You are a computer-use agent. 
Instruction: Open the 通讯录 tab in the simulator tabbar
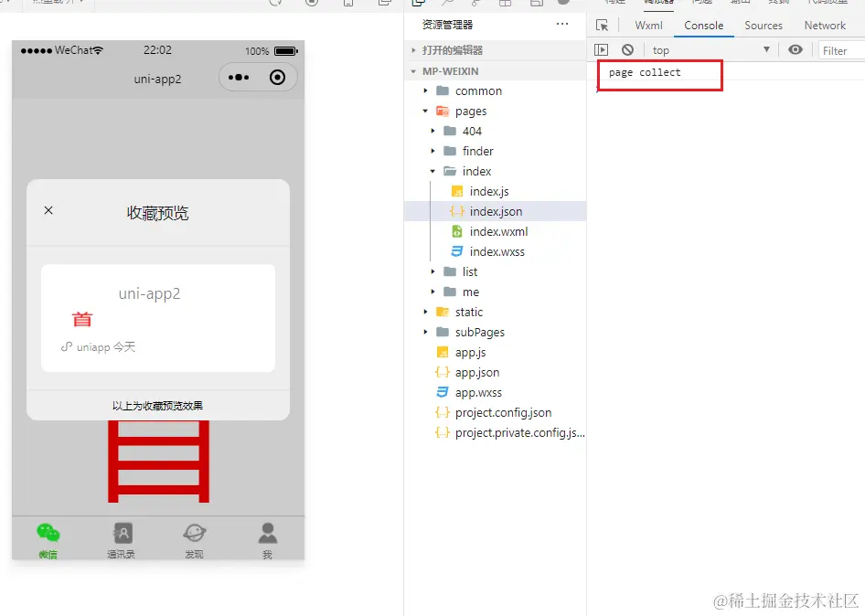[x=121, y=537]
